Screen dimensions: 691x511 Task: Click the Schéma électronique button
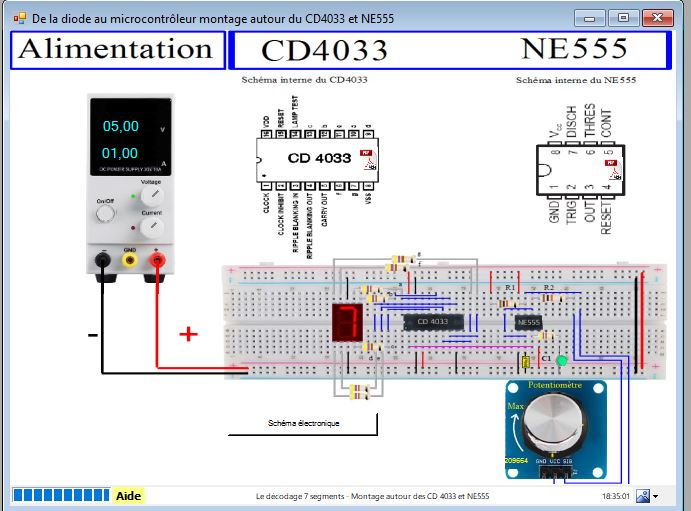tap(303, 423)
